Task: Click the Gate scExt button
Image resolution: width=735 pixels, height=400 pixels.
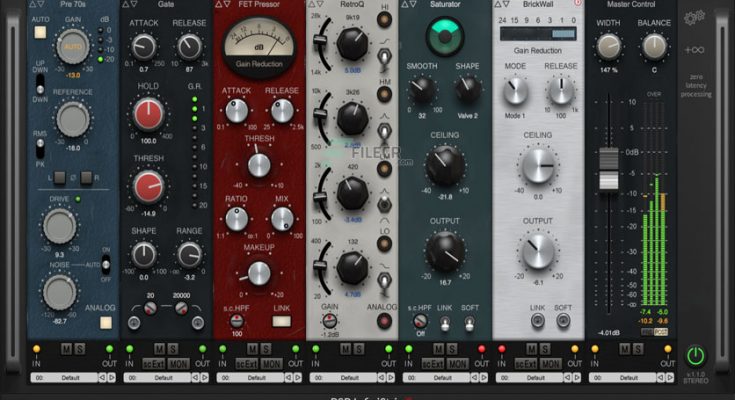Action: [x=153, y=364]
